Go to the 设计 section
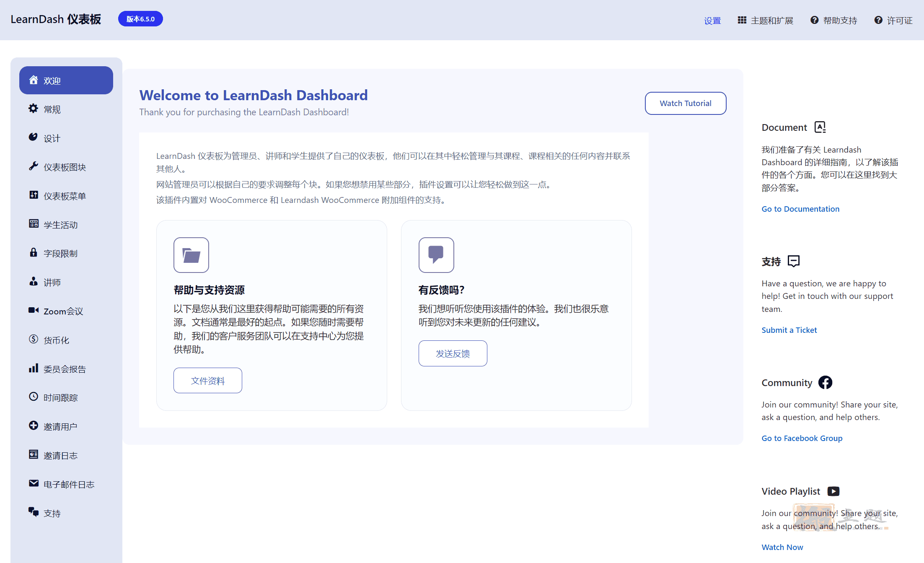 (x=66, y=138)
